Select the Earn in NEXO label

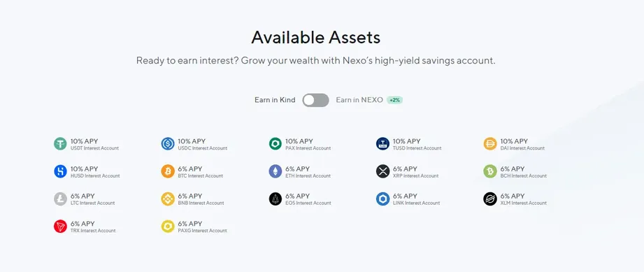click(x=359, y=100)
